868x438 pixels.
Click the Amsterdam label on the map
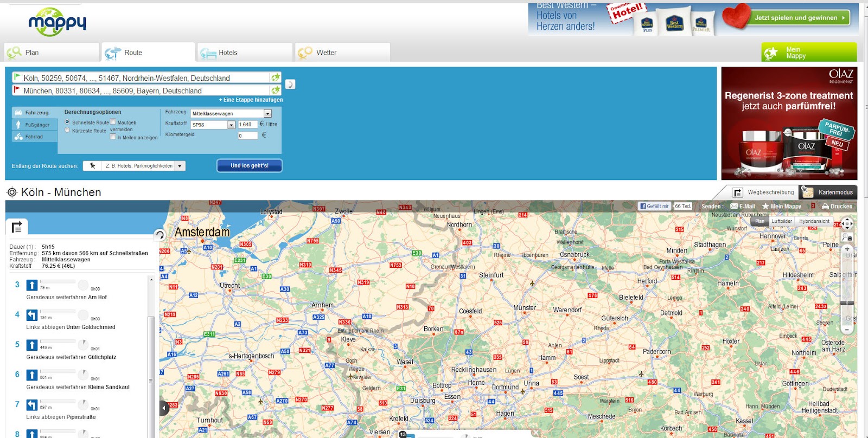202,232
